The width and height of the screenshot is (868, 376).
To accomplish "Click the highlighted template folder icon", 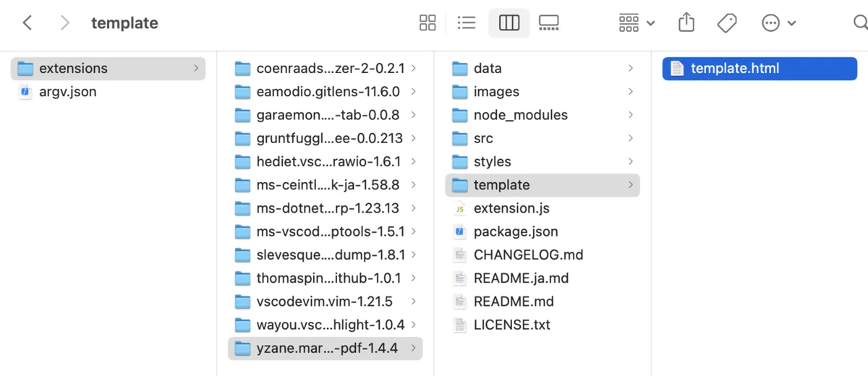I will coord(459,185).
